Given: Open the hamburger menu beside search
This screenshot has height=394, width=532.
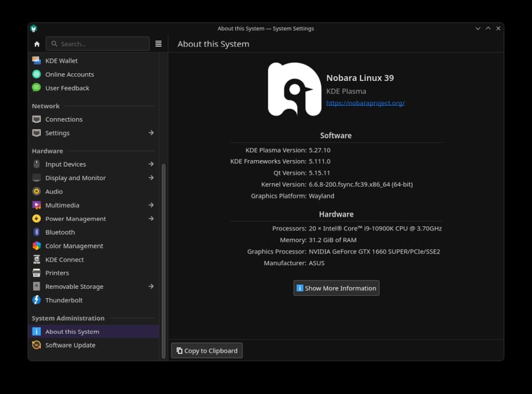Looking at the screenshot, I should pos(158,44).
